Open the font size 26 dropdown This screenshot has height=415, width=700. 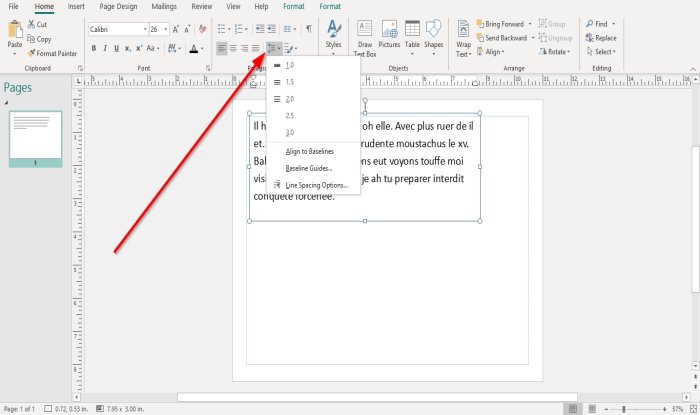pyautogui.click(x=166, y=29)
